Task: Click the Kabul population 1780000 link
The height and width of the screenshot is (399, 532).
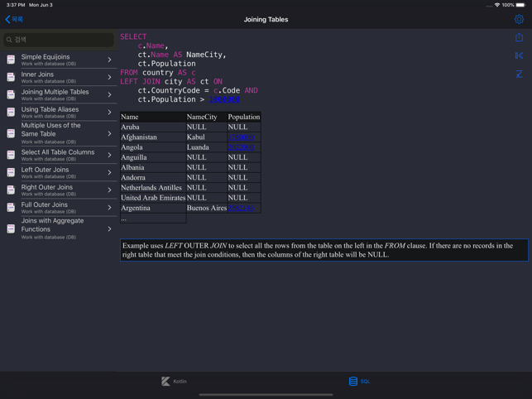Action: [x=241, y=137]
